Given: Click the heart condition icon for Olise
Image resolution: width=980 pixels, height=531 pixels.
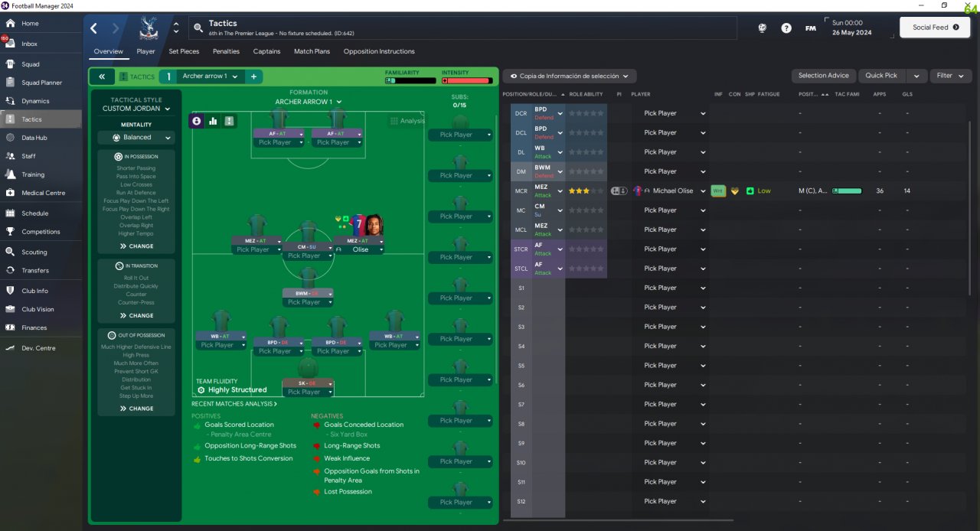Looking at the screenshot, I should click(x=735, y=191).
